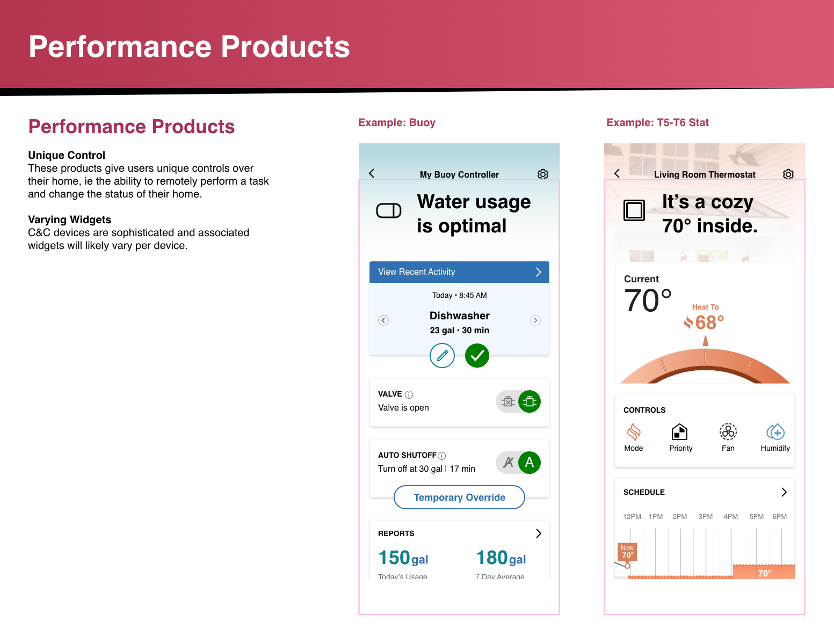Click the Now 70° schedule marker
The height and width of the screenshot is (644, 834).
[x=627, y=552]
